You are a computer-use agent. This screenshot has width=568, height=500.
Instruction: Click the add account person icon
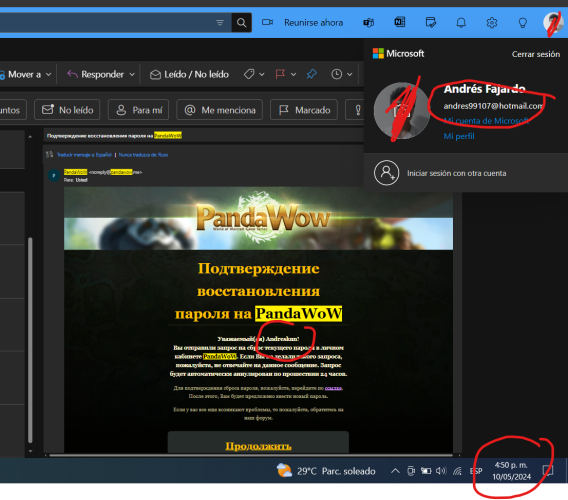click(387, 173)
